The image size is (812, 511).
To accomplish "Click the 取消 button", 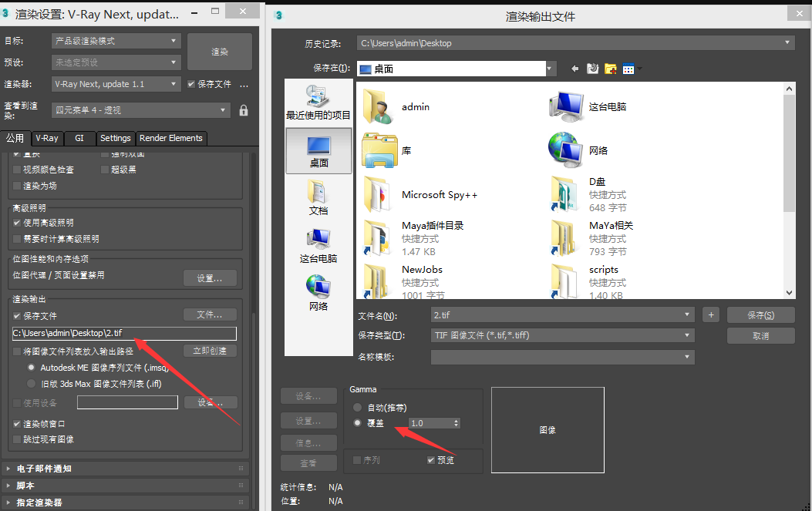I will click(x=761, y=335).
